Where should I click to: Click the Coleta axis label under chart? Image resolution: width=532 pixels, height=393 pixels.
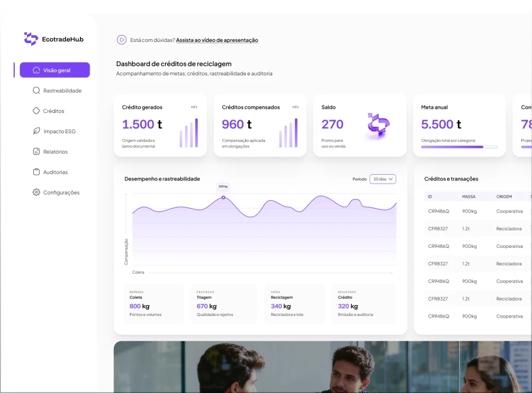138,272
